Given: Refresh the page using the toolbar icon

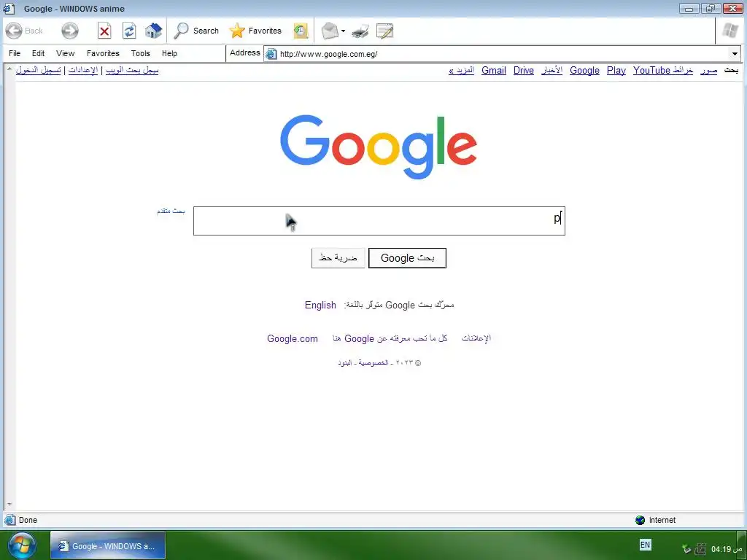Looking at the screenshot, I should pos(129,31).
